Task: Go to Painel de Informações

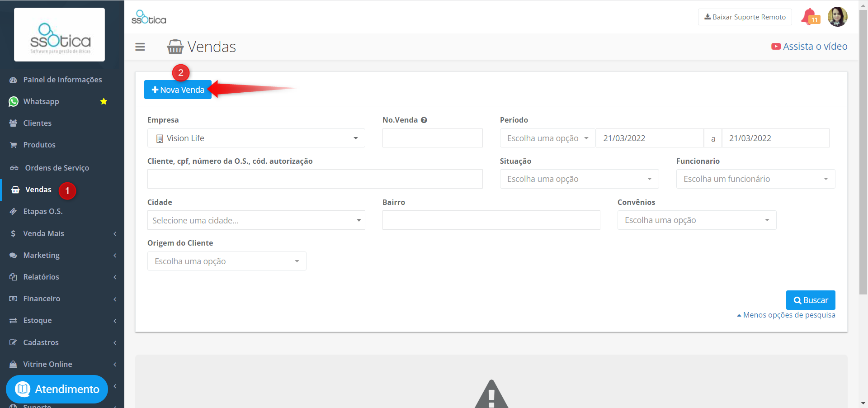Action: tap(62, 80)
